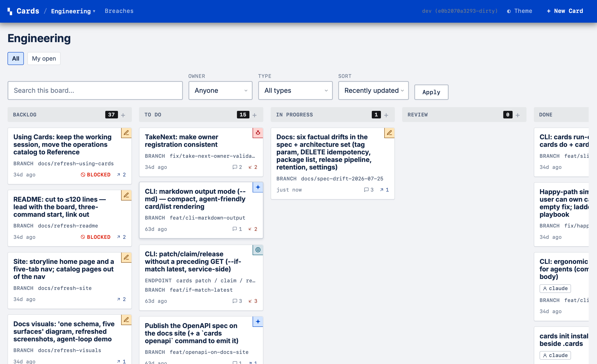Viewport: 597px width, 364px height.
Task: Create a New Card
Action: click(565, 11)
